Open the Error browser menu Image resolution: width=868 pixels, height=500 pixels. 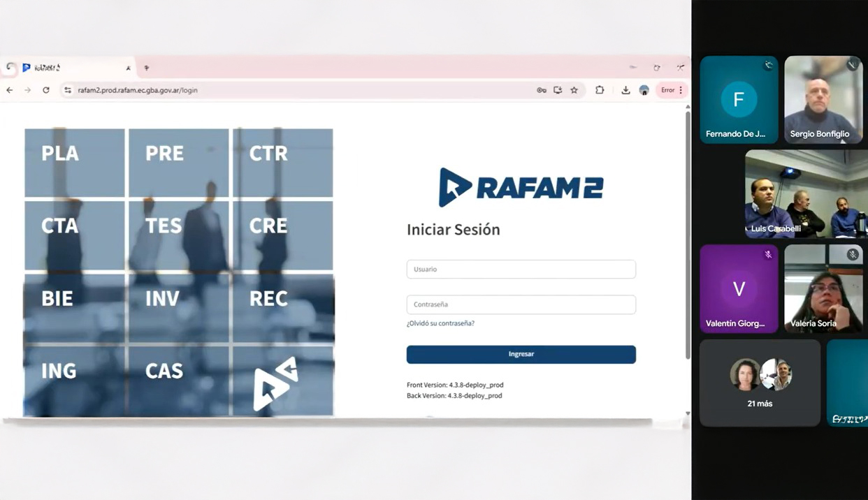(x=672, y=90)
